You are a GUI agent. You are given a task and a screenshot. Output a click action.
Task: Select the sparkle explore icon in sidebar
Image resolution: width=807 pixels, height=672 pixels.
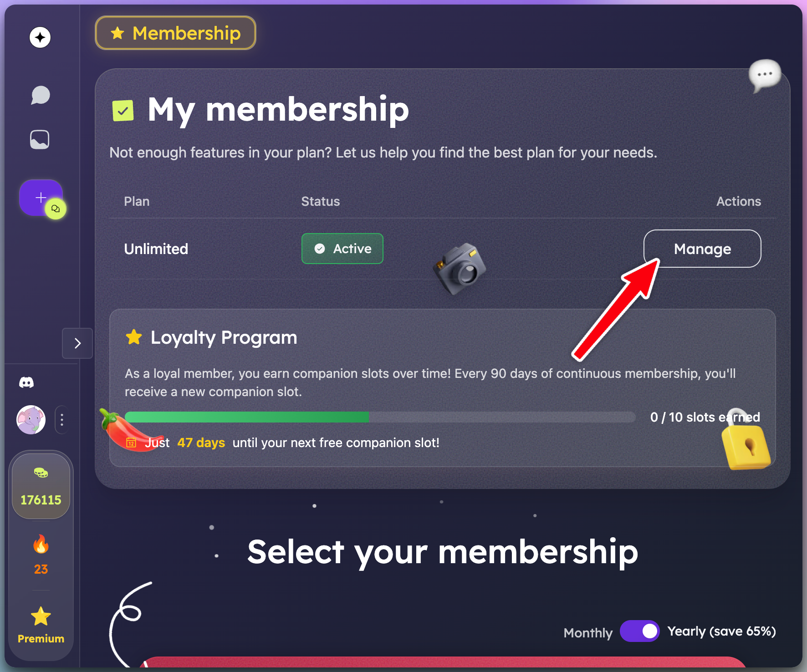click(x=40, y=37)
